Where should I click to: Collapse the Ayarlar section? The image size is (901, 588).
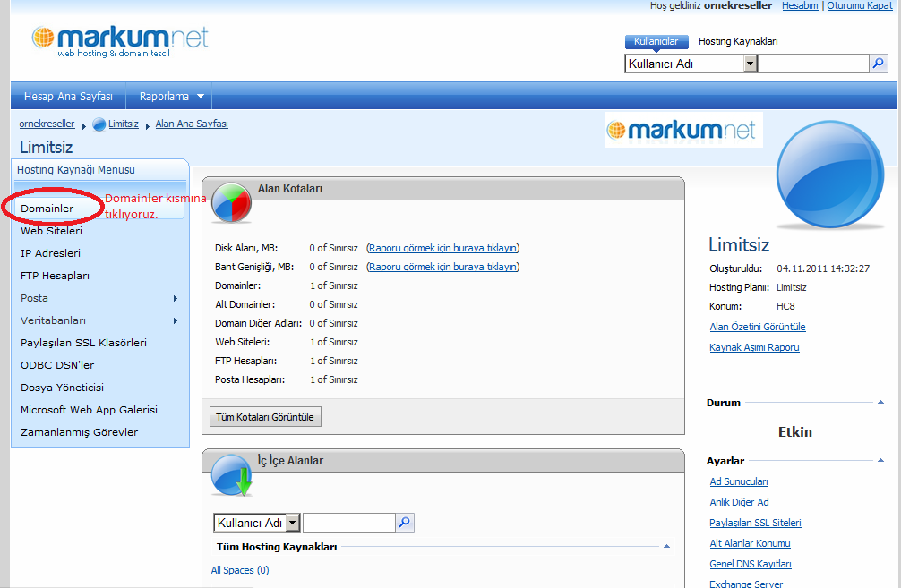coord(880,460)
